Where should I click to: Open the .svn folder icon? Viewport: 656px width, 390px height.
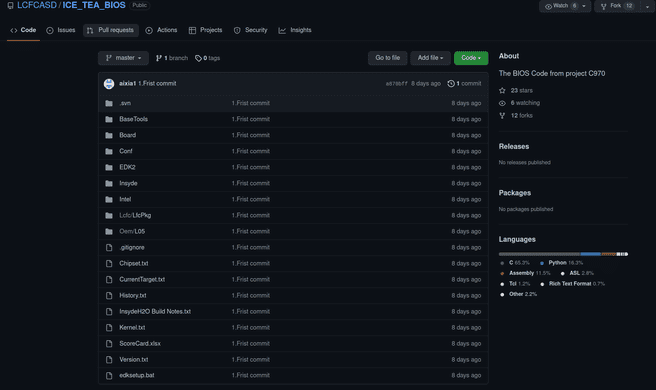point(109,103)
